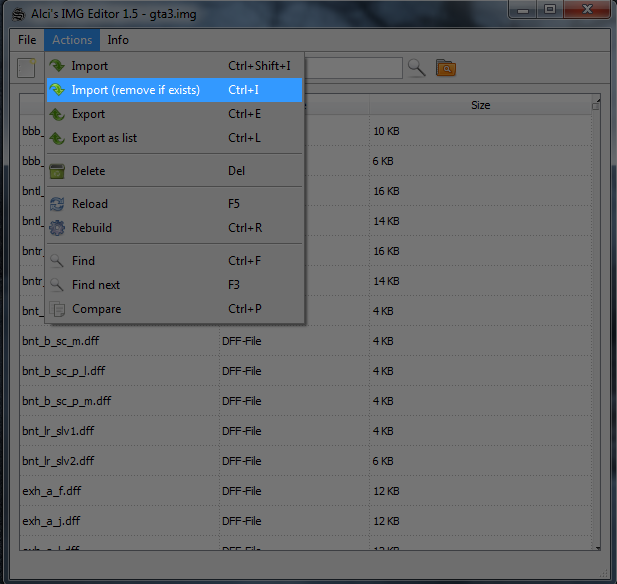
Task: Choose Rebuild from the Actions menu
Action: 174,228
